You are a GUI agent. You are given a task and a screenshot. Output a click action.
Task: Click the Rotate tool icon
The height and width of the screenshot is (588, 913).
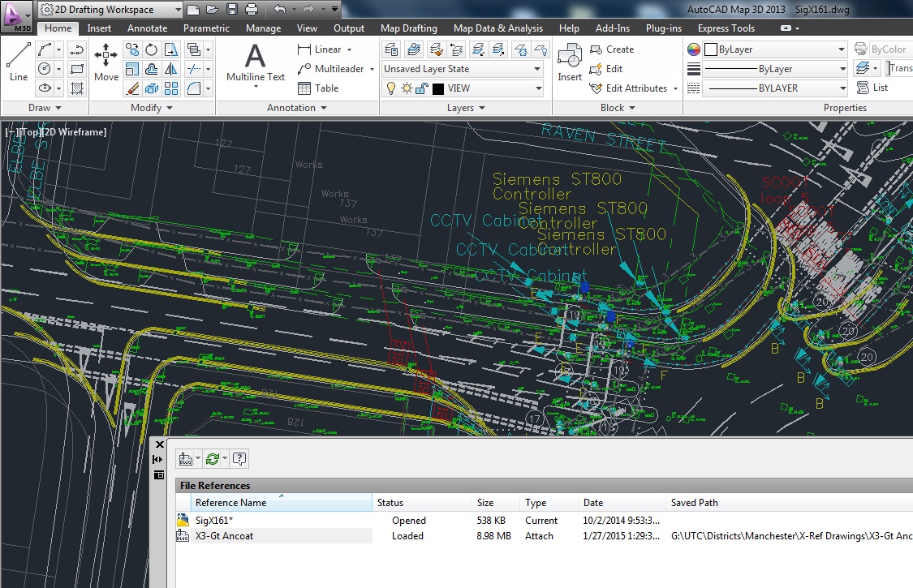point(152,50)
